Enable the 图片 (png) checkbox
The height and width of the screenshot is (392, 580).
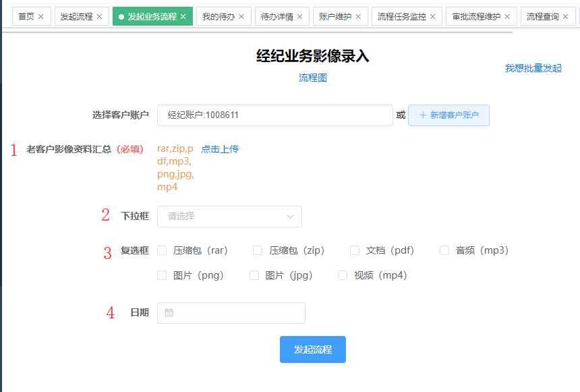pos(162,275)
